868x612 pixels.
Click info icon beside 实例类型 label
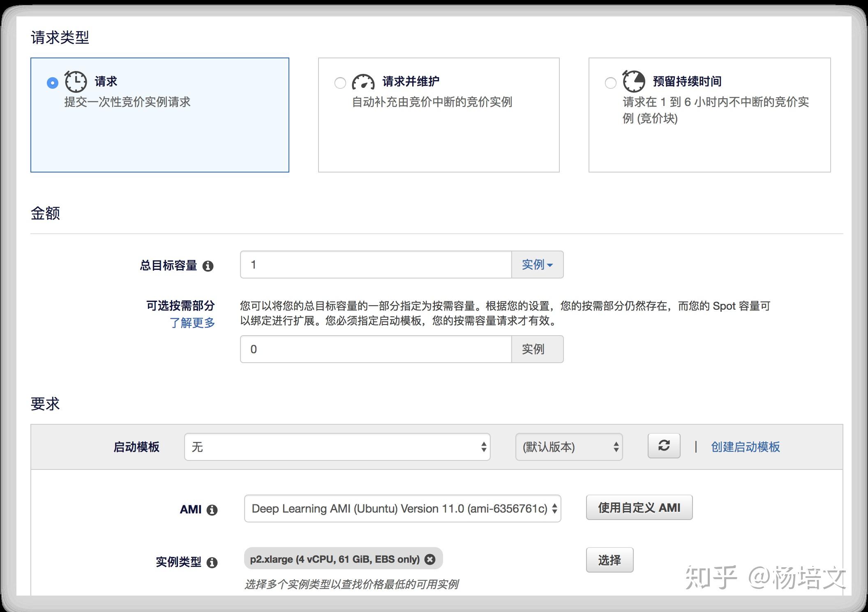(212, 562)
